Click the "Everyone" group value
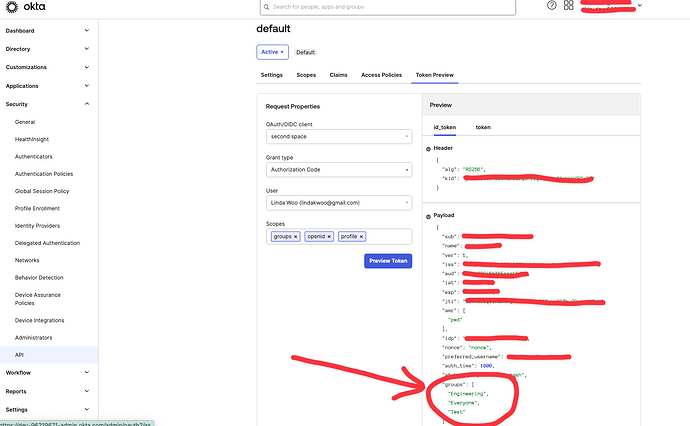The height and width of the screenshot is (426, 690). 462,403
